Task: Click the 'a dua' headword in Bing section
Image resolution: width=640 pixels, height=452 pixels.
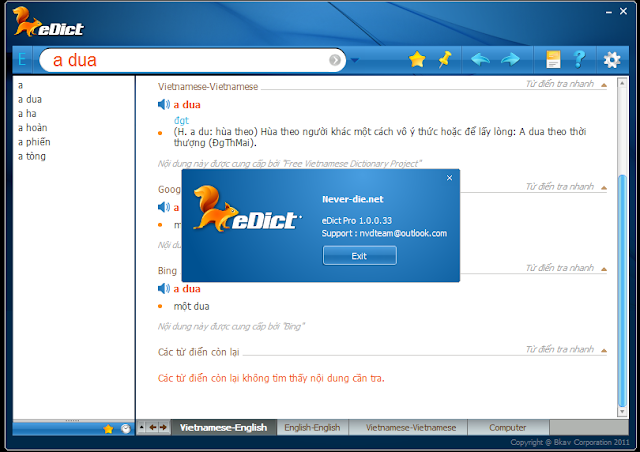Action: click(187, 289)
